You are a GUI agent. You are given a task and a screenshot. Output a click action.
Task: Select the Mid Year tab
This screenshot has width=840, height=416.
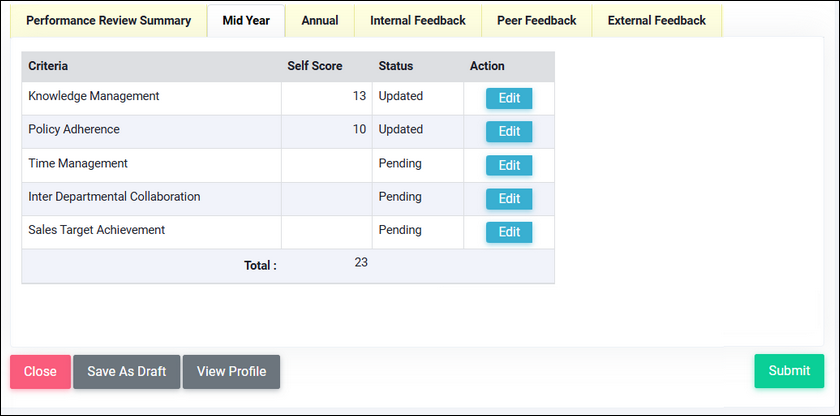pos(246,21)
